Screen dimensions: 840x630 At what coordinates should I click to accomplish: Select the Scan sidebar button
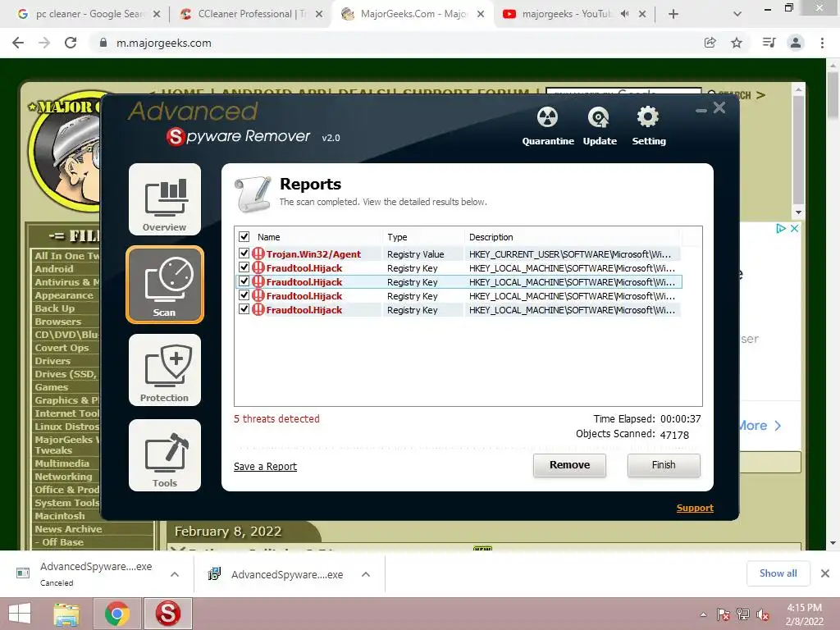pyautogui.click(x=164, y=285)
